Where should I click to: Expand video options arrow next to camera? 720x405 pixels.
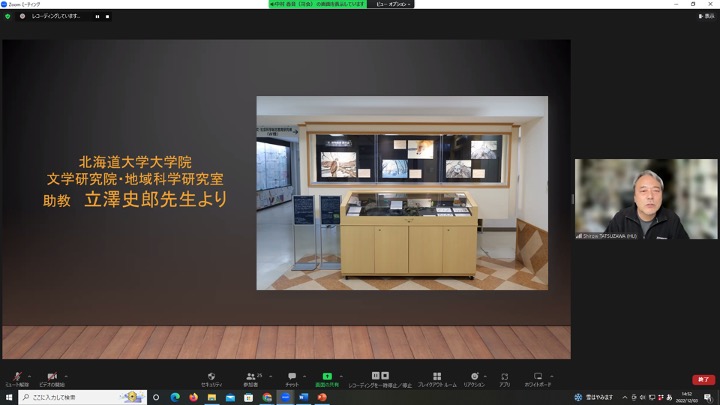[67, 376]
